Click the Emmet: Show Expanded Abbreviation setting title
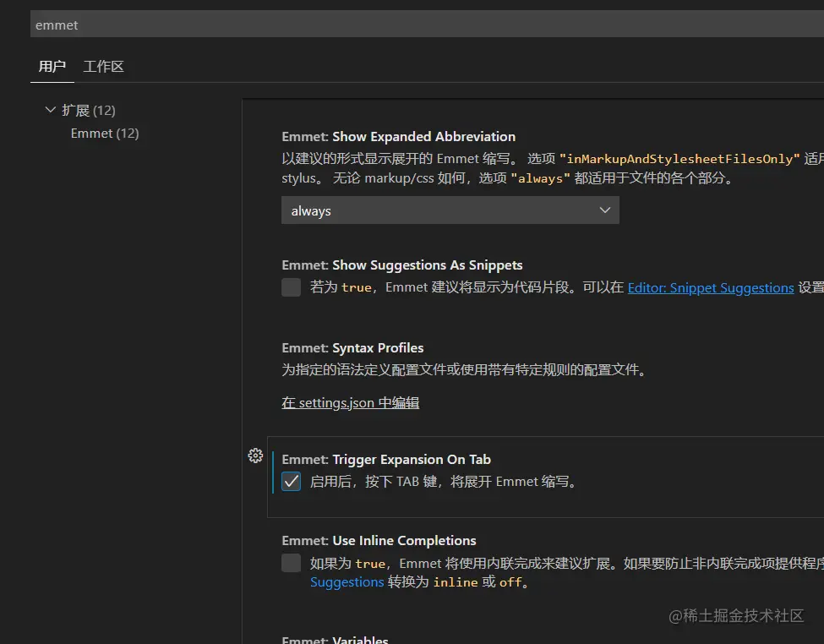Viewport: 824px width, 644px height. (398, 137)
